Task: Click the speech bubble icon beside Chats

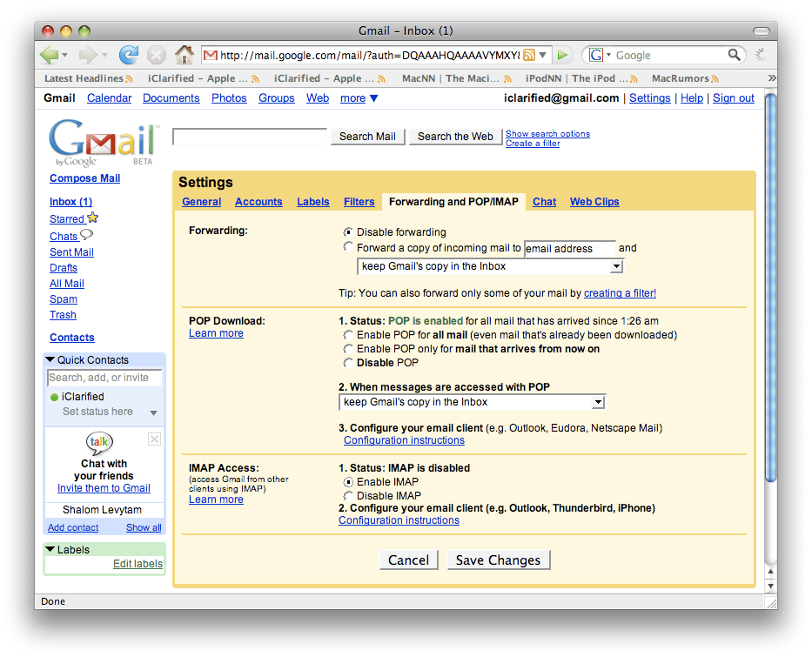Action: tap(87, 234)
